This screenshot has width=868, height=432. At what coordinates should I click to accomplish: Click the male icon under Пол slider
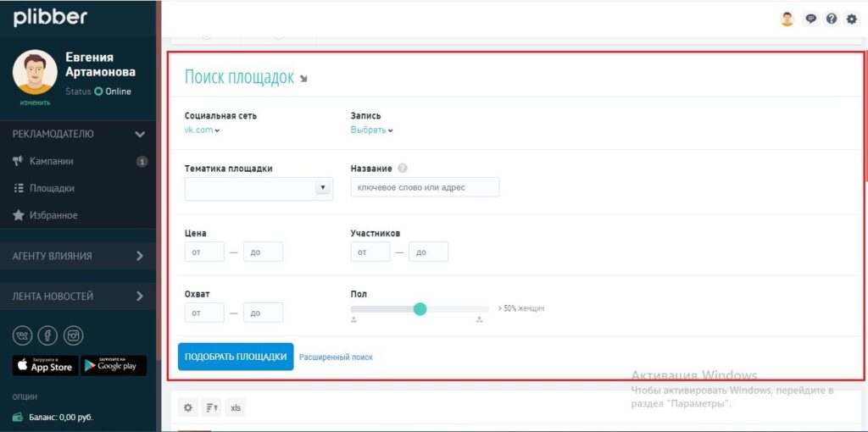click(353, 319)
